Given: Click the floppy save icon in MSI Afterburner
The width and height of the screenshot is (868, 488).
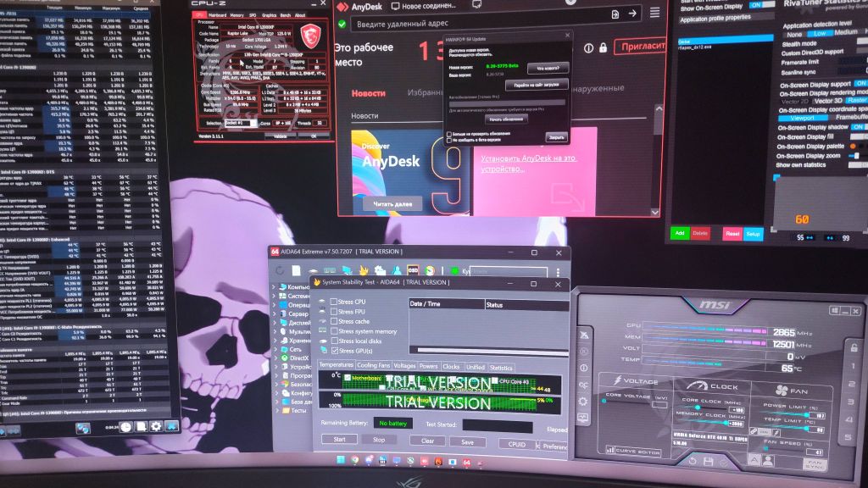Looking at the screenshot, I should coord(708,461).
